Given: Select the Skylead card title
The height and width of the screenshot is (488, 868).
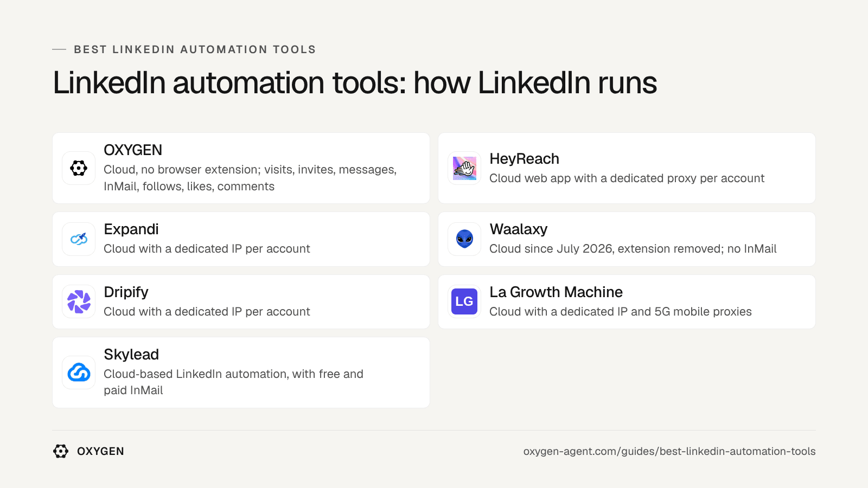Looking at the screenshot, I should pyautogui.click(x=131, y=355).
